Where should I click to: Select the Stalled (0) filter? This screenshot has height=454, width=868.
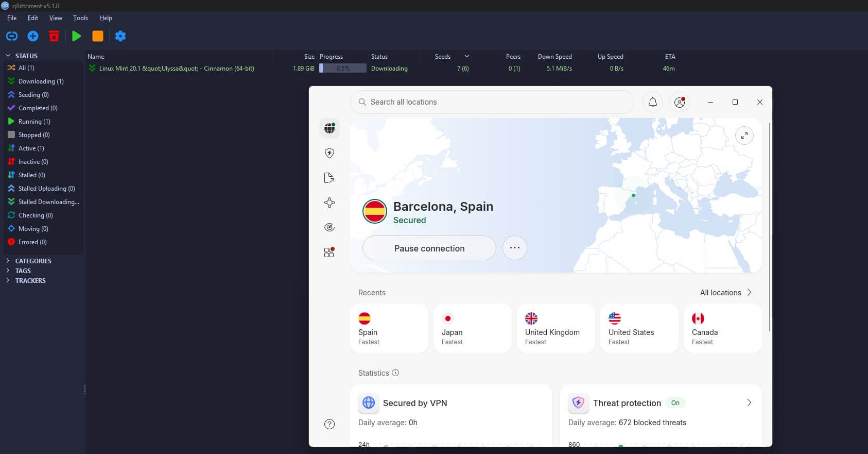pyautogui.click(x=43, y=175)
